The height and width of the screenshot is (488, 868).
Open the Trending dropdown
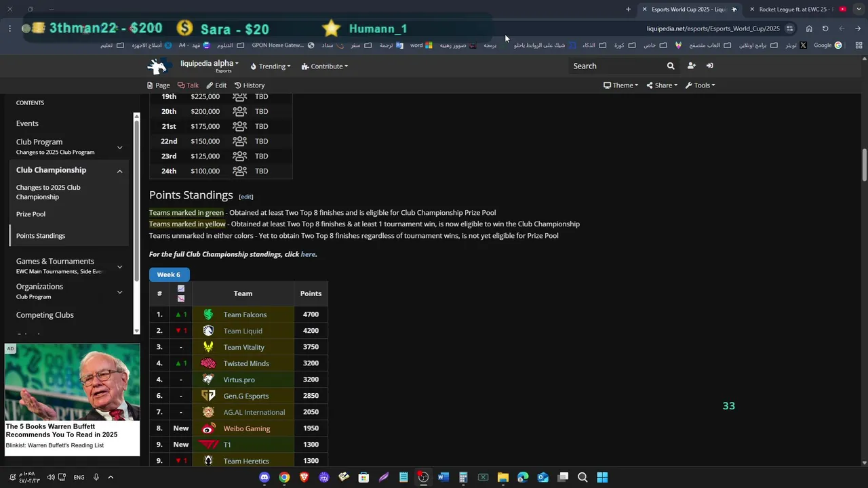click(x=271, y=66)
